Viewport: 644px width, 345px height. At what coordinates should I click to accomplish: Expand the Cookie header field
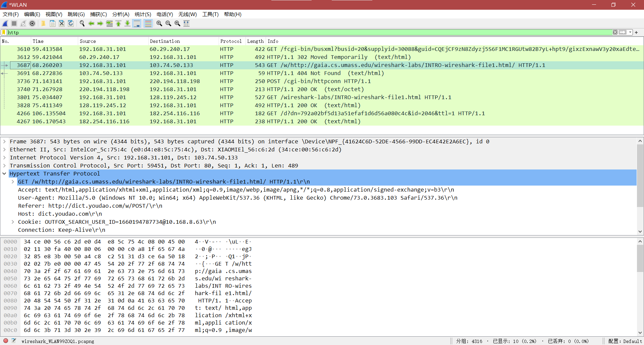pyautogui.click(x=13, y=222)
